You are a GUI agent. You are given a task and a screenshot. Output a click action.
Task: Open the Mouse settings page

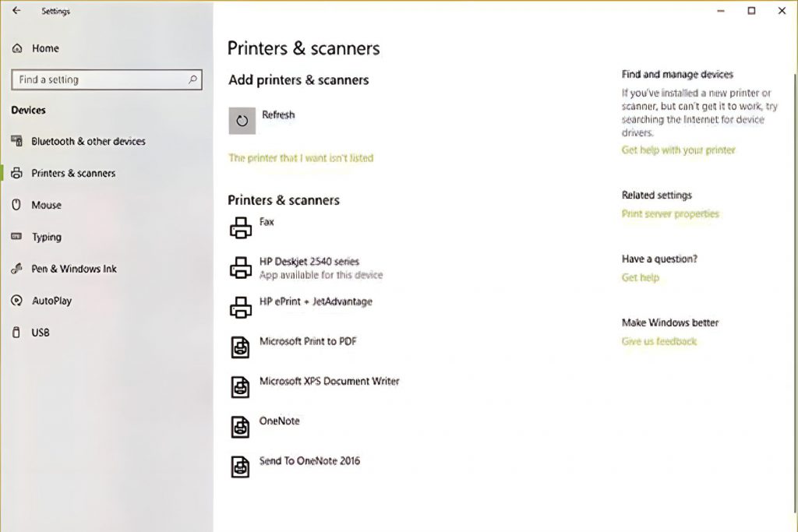[46, 206]
